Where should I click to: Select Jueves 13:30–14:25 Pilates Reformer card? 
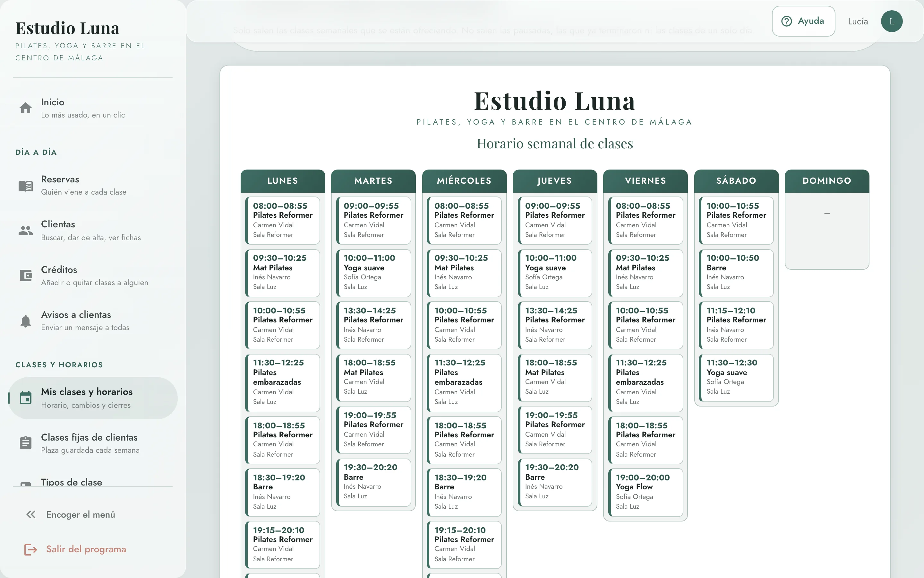coord(555,325)
